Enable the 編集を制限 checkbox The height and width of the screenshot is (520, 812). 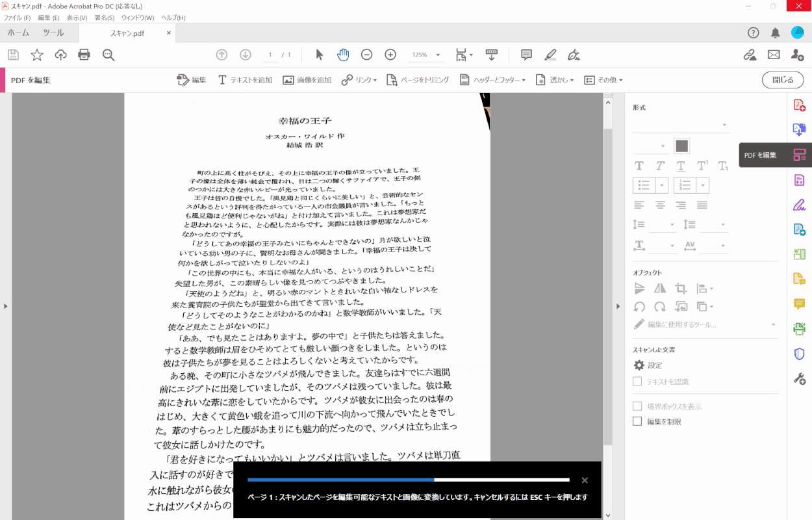[x=637, y=421]
